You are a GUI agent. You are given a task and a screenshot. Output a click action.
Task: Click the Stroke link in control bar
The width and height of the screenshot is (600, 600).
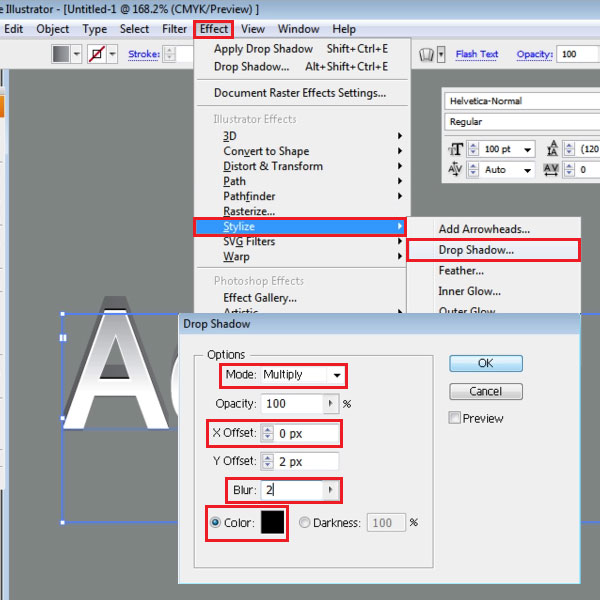pyautogui.click(x=144, y=54)
